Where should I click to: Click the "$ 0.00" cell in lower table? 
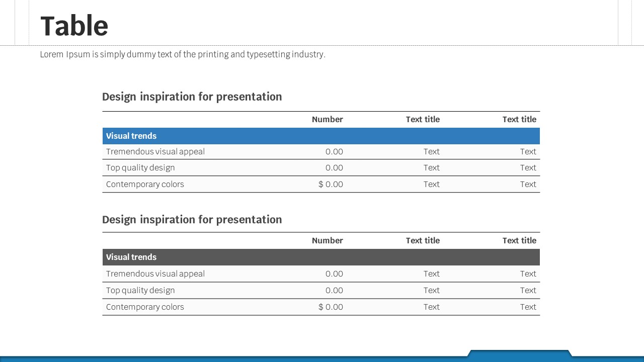tap(331, 307)
